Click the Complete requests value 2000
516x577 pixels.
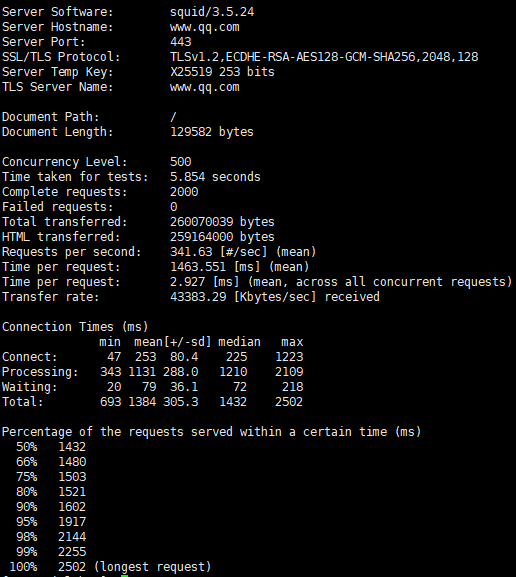point(184,192)
